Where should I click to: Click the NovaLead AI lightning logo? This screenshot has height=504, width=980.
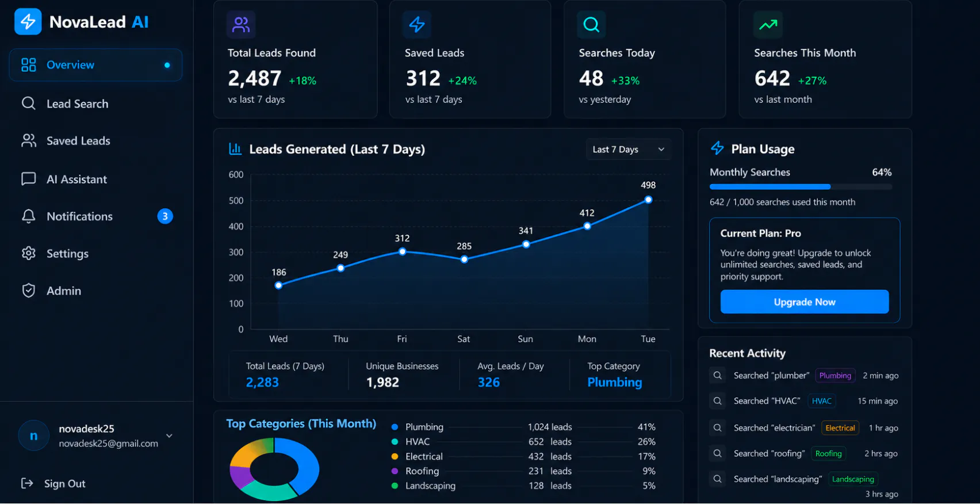[28, 22]
